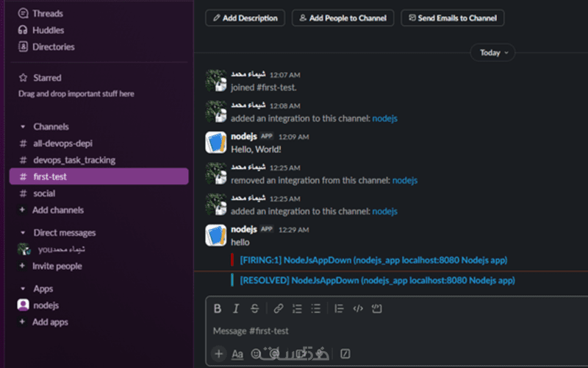Click Add channels

tap(58, 210)
